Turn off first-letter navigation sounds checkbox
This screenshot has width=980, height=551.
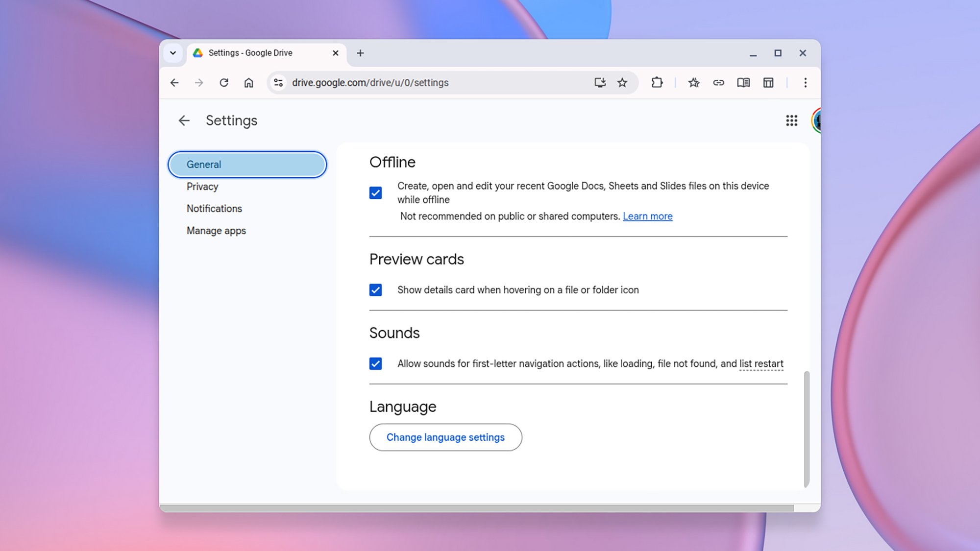[375, 364]
